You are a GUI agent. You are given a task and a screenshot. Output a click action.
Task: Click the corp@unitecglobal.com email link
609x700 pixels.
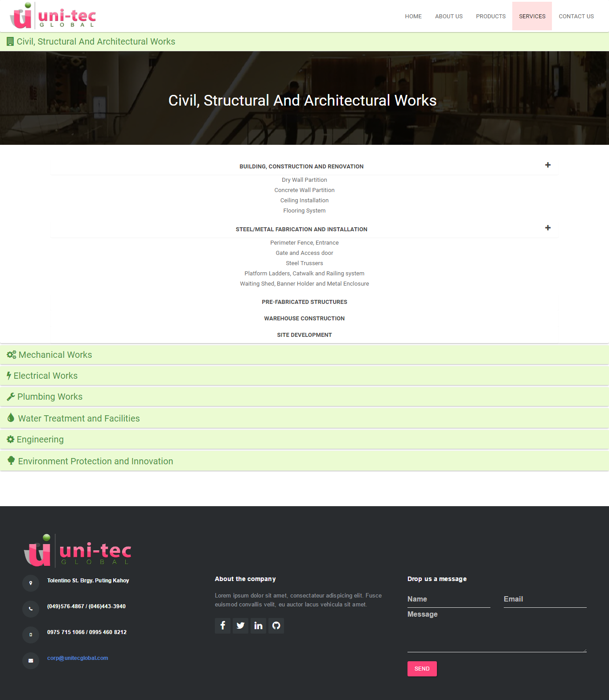pos(78,658)
